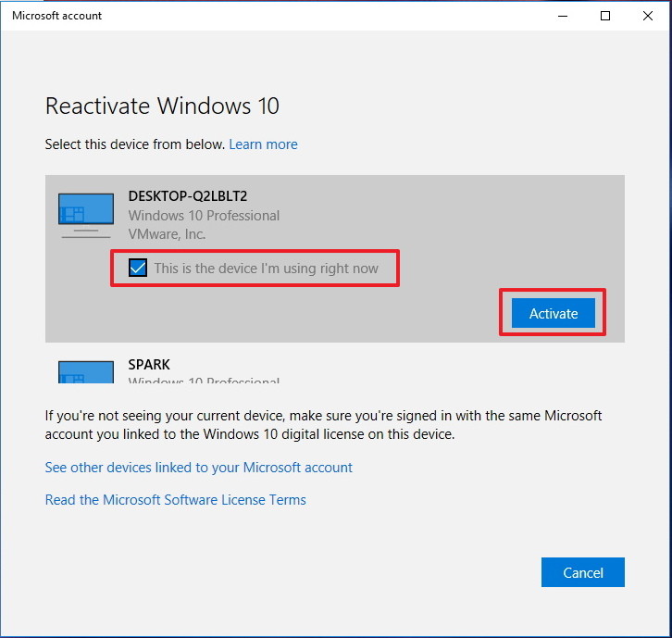The width and height of the screenshot is (672, 638).
Task: Open See other devices linked link
Action: [x=198, y=468]
